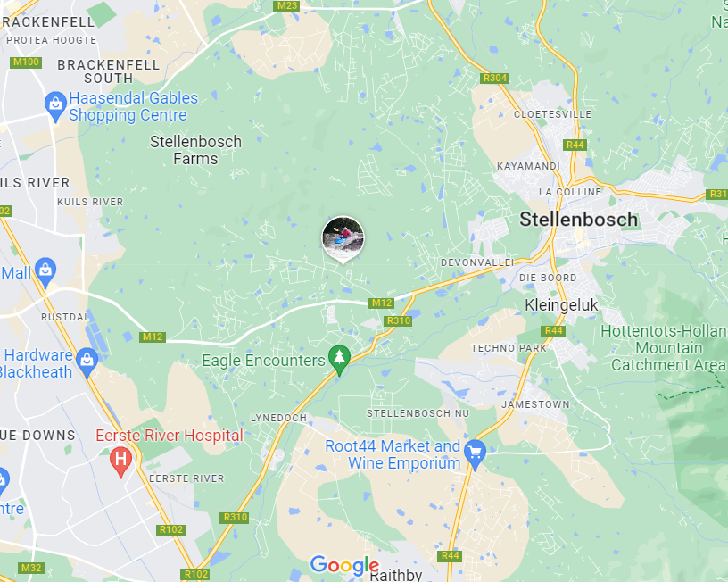Select the Stellenbosch Farms label
Viewport: 728px width, 582px height.
coord(195,150)
